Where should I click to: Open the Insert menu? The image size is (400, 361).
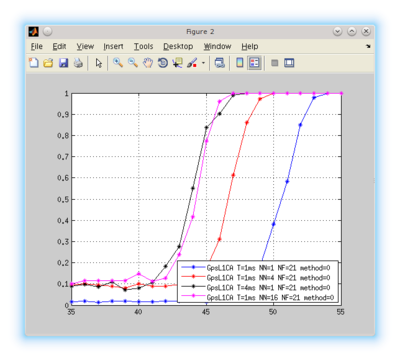pos(113,46)
